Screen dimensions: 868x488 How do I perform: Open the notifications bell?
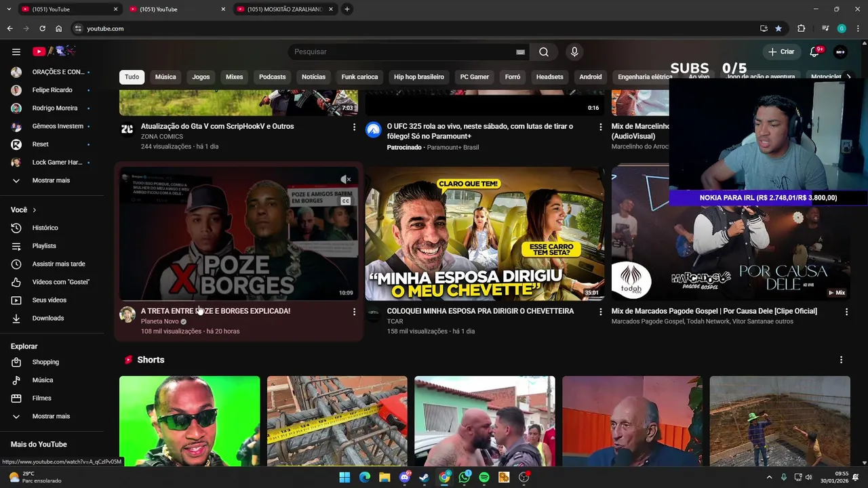[815, 52]
